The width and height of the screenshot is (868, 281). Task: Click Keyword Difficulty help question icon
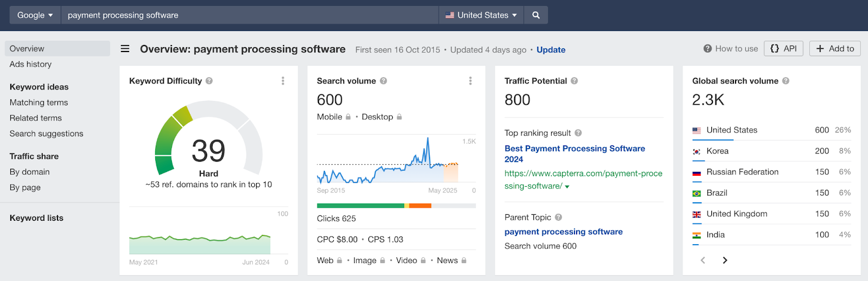click(209, 81)
